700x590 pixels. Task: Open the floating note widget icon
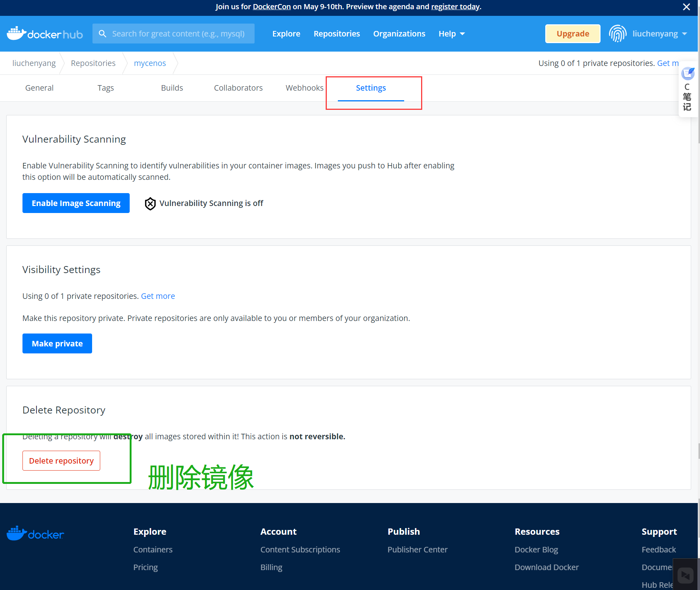[x=687, y=74]
